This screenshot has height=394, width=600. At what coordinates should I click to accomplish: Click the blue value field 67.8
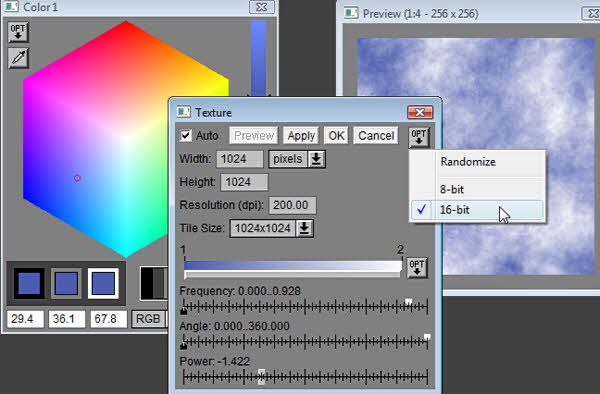(x=108, y=319)
